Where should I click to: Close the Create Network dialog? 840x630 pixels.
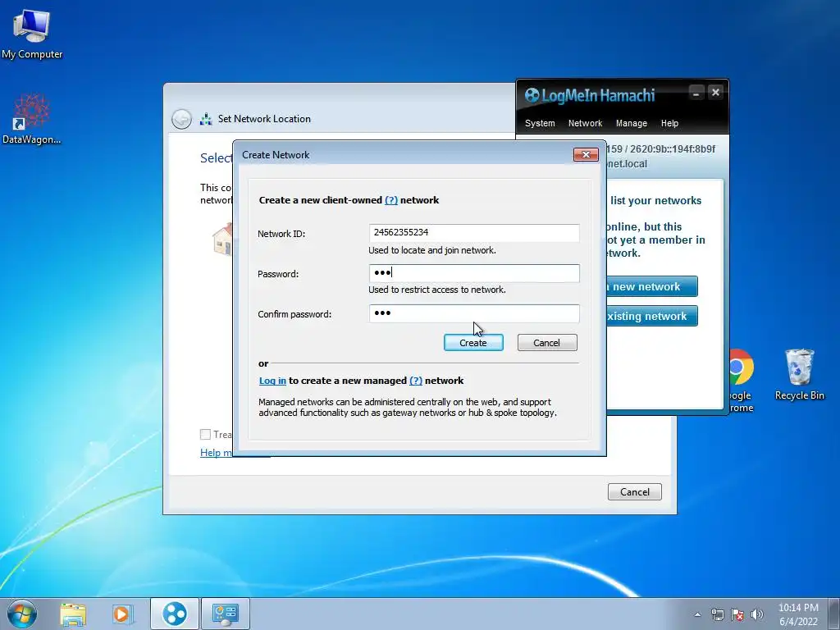586,155
